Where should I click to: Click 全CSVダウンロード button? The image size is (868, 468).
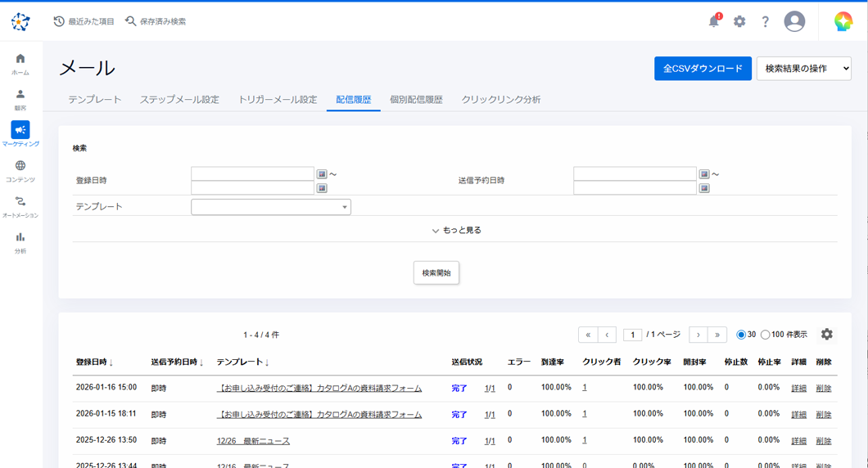(x=703, y=69)
